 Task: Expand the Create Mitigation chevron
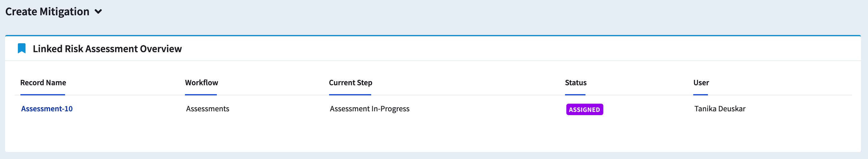coord(98,12)
